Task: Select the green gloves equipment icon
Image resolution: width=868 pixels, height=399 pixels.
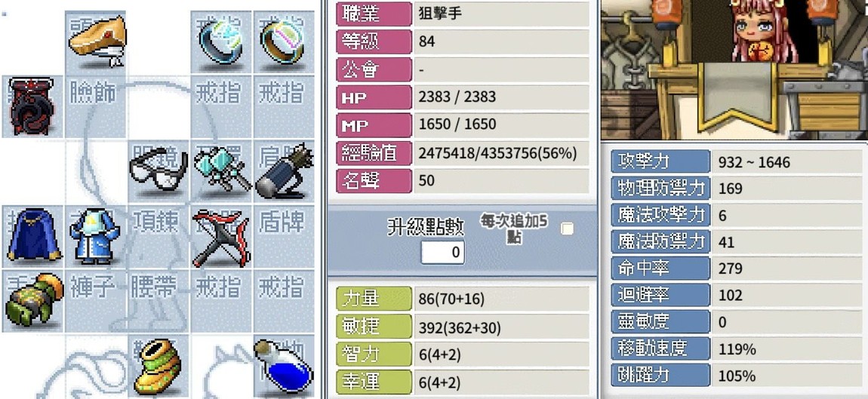Action: point(32,299)
